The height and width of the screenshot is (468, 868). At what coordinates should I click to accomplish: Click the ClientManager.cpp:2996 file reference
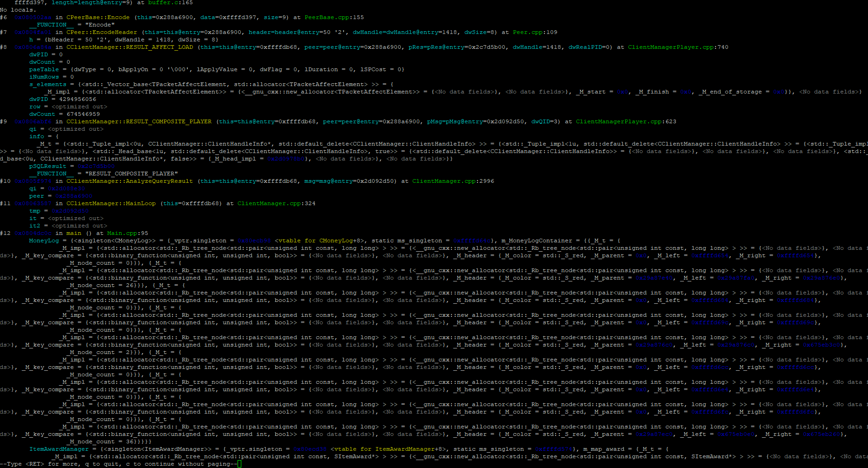[x=453, y=181]
